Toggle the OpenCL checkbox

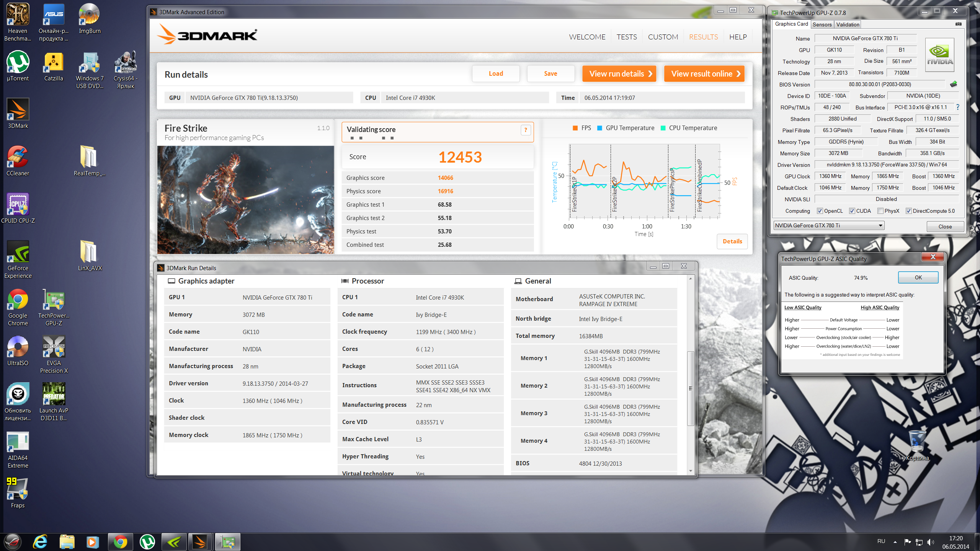pyautogui.click(x=820, y=211)
